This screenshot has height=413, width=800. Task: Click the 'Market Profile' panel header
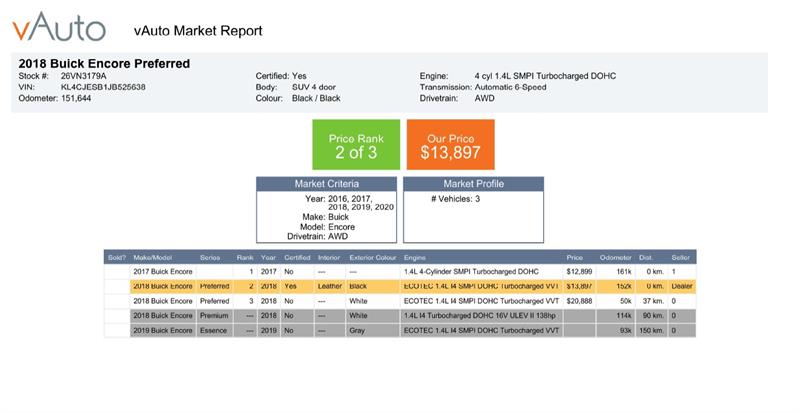point(473,184)
